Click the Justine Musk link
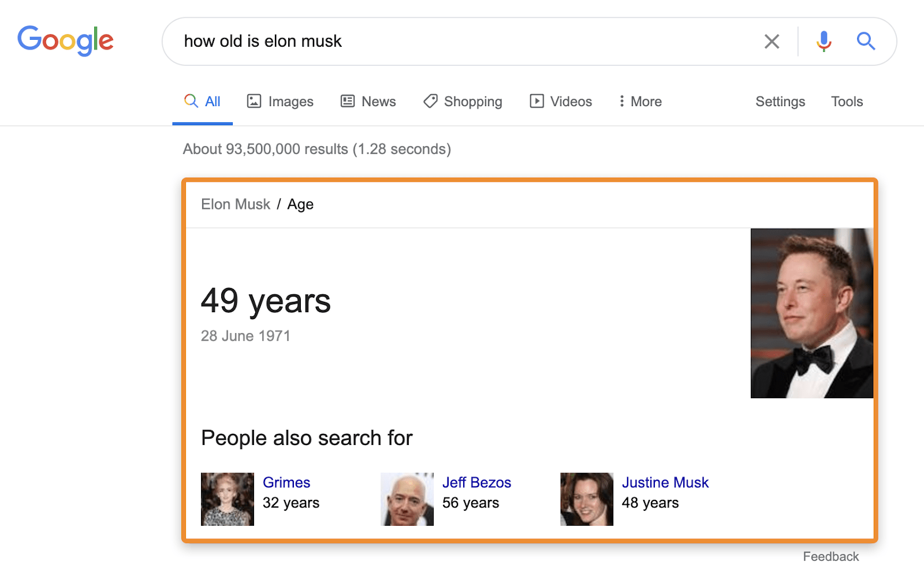 click(x=665, y=482)
